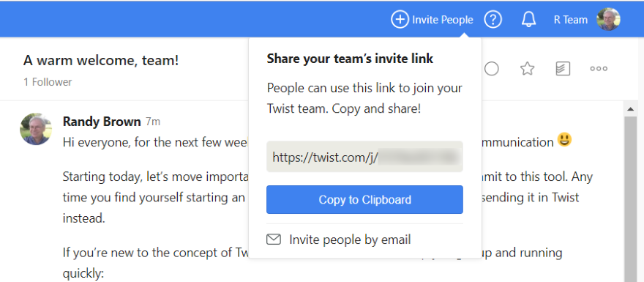Open the help question mark icon
The height and width of the screenshot is (282, 644).
(493, 19)
